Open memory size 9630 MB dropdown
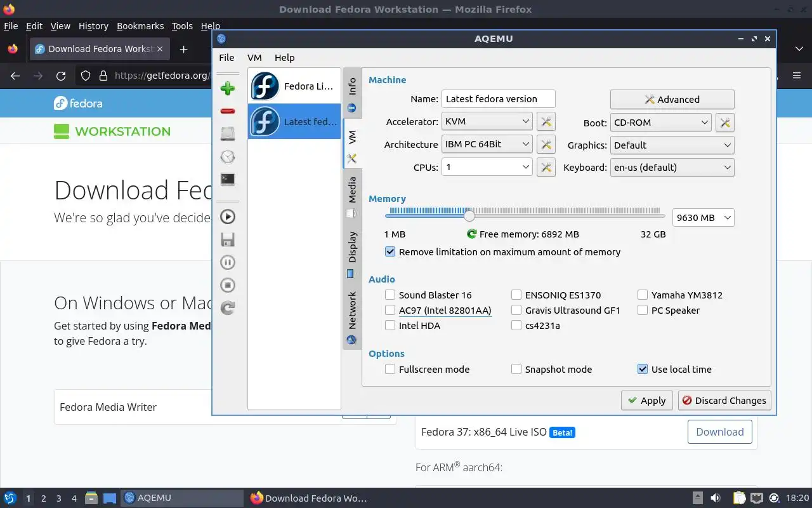Screen dimensions: 812x508 703,218
